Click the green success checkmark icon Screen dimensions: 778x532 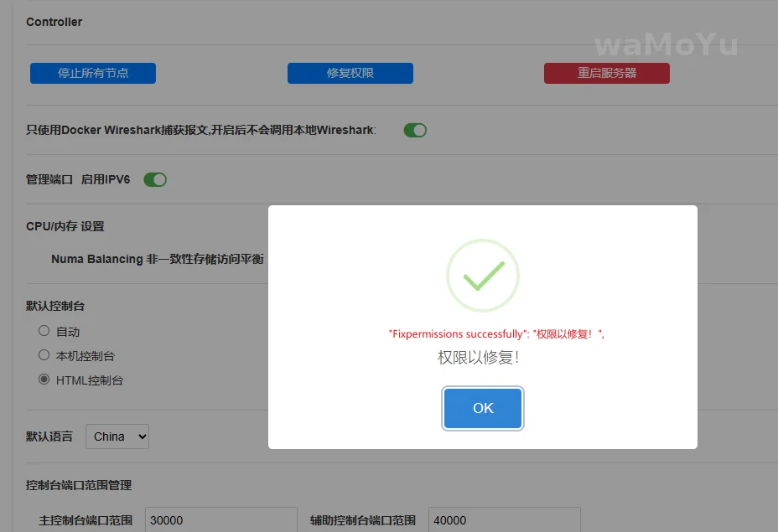click(483, 276)
